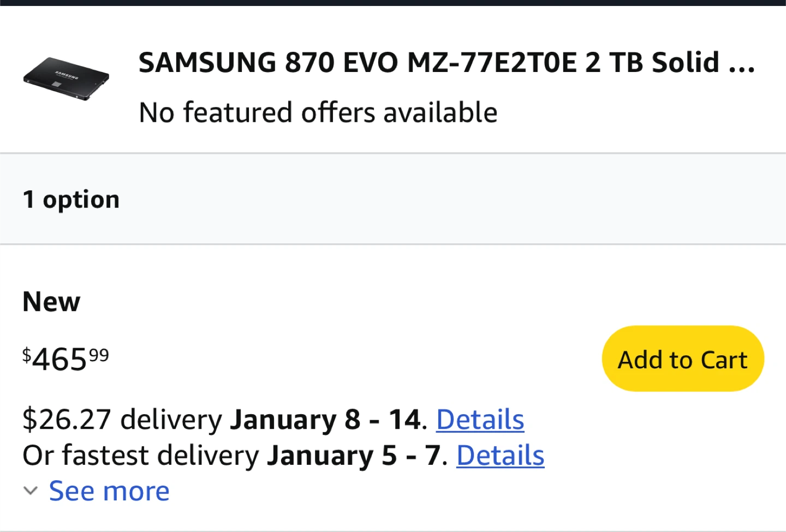Select the $26.27 delivery cost text

tap(65, 419)
